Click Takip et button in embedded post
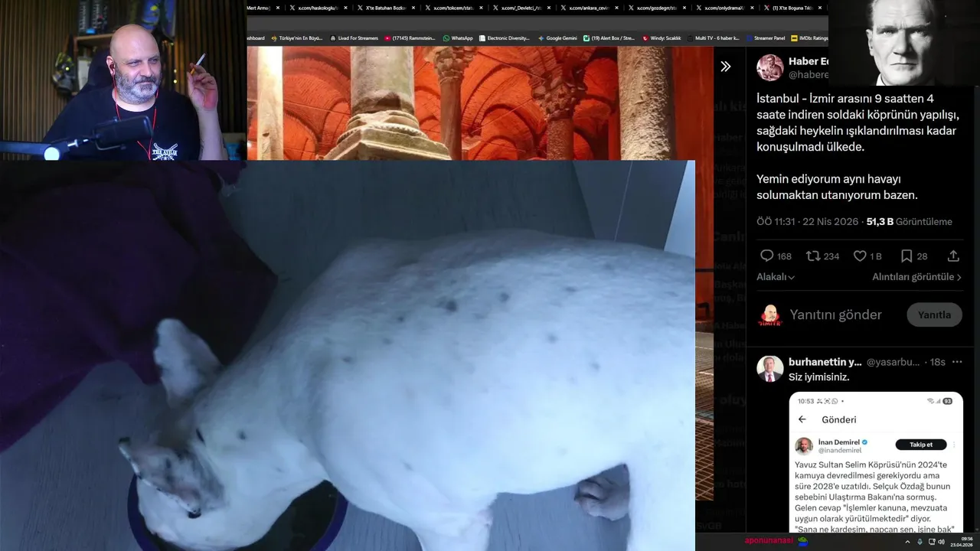The height and width of the screenshot is (551, 980). pos(921,445)
